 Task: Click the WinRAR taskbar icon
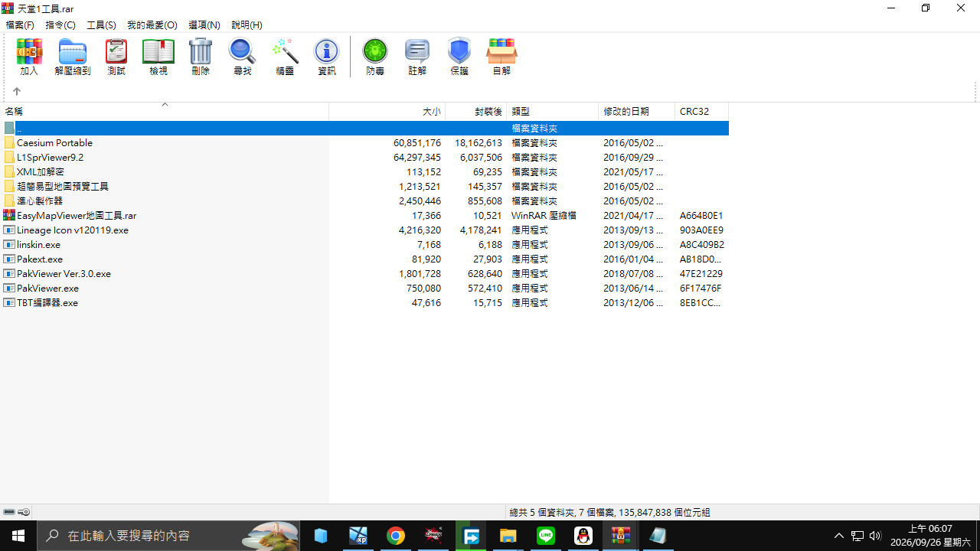[x=621, y=536]
